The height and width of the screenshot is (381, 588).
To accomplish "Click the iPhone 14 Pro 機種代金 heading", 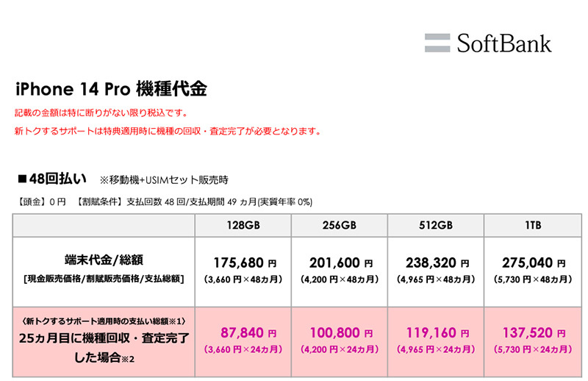I will (111, 90).
